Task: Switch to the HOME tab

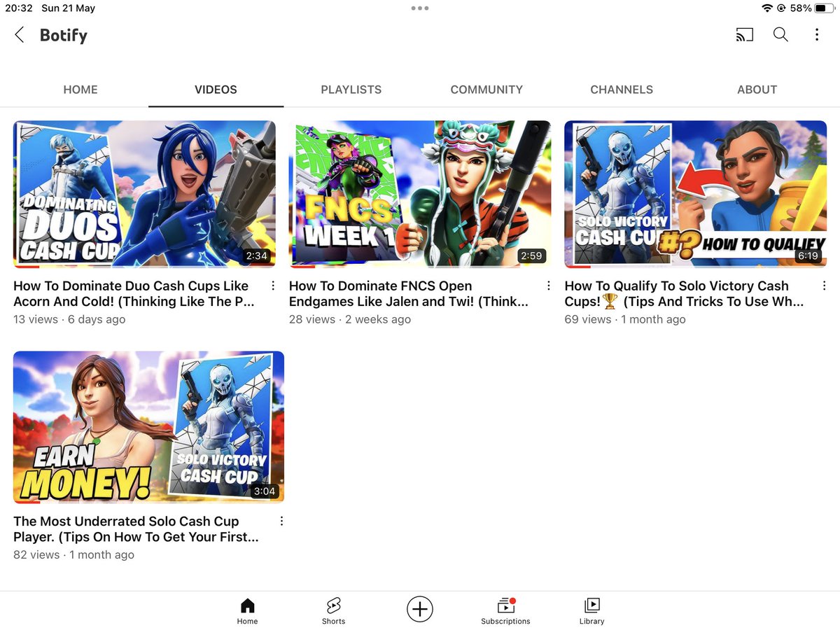Action: point(80,90)
